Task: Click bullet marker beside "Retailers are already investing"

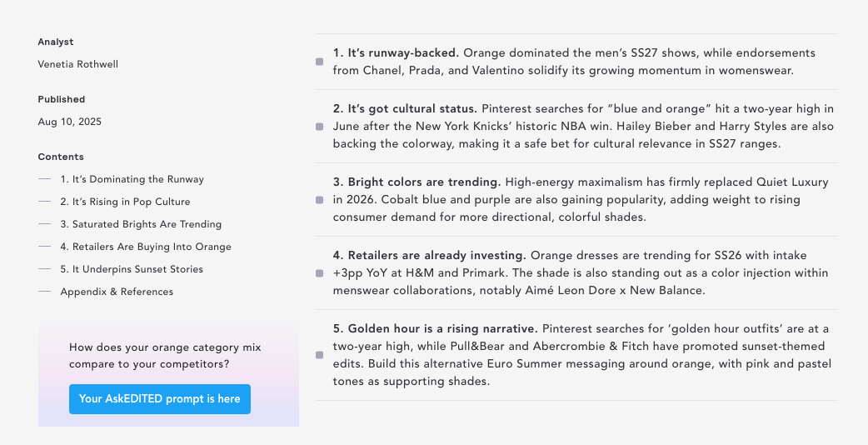Action: pyautogui.click(x=319, y=273)
